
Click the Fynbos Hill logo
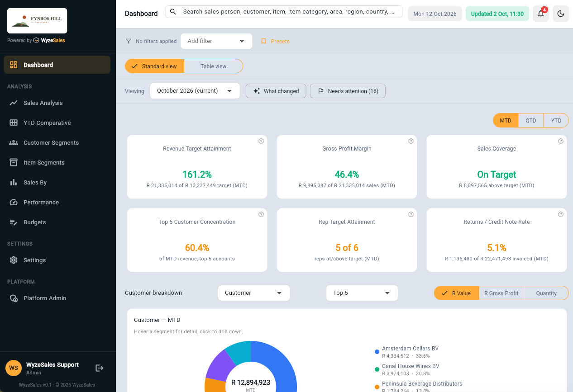tap(37, 21)
